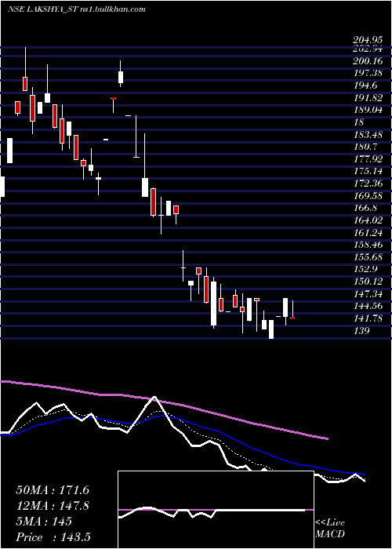Click the 197.38 price axis label
The image size is (392, 549).
[x=368, y=73]
